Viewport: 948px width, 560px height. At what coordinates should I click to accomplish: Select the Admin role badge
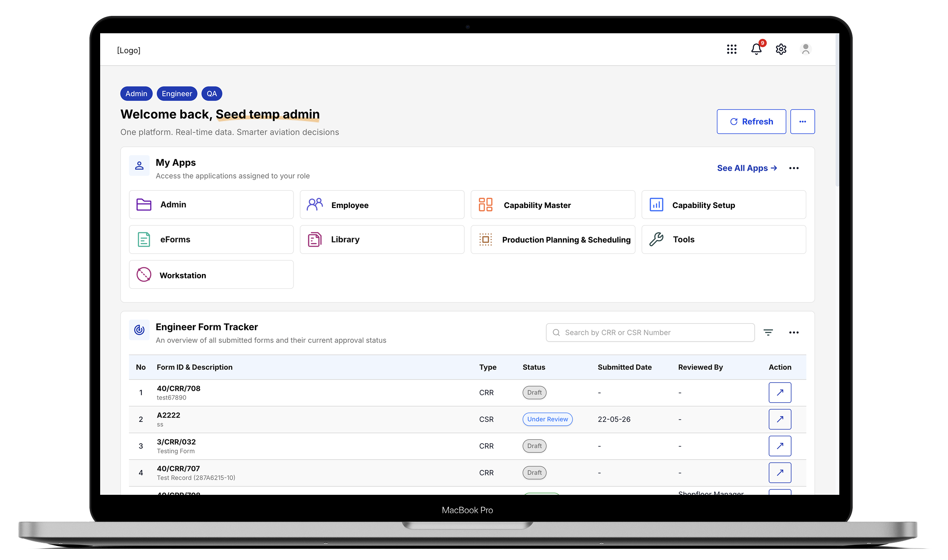[136, 94]
